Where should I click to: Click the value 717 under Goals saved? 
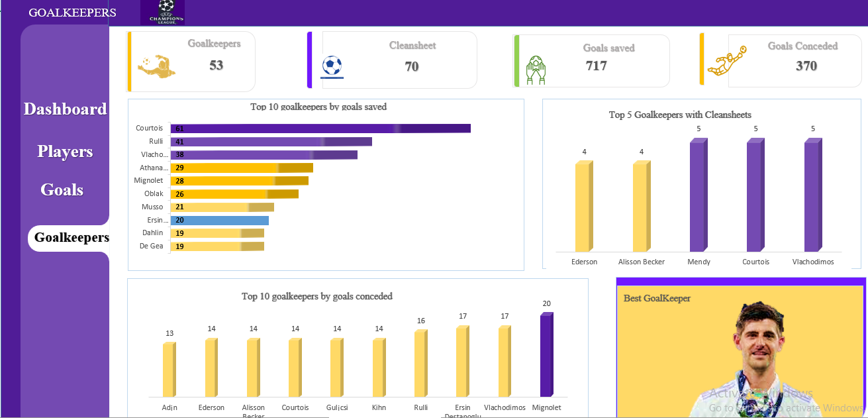tap(596, 66)
